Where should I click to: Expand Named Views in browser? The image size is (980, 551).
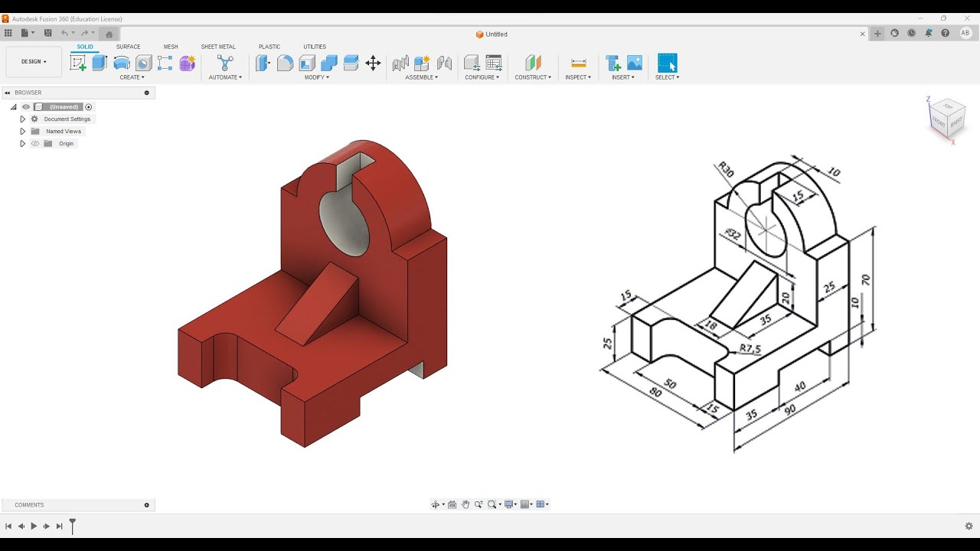22,132
